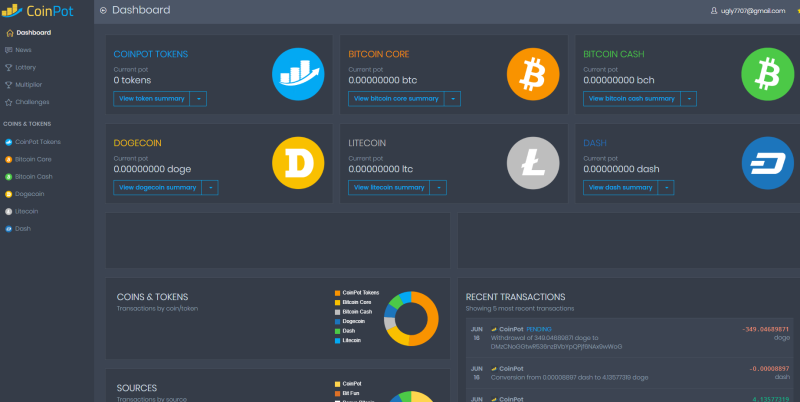
Task: Click the Coins & Tokens donut chart
Action: (411, 319)
